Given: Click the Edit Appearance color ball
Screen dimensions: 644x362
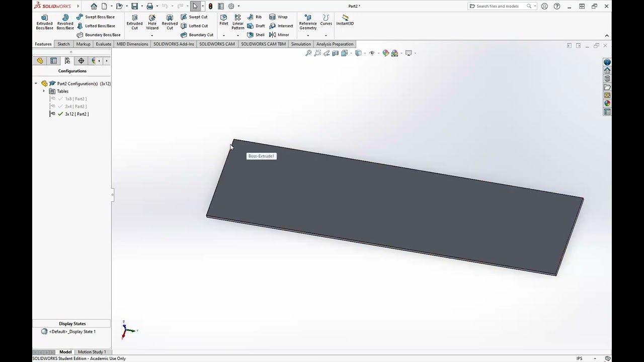Looking at the screenshot, I should (x=385, y=53).
